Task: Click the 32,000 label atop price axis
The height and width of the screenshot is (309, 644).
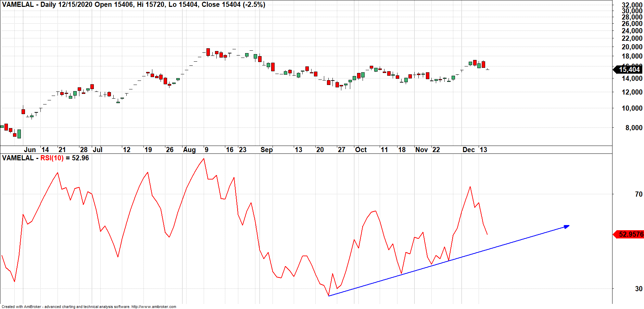Action: tap(632, 5)
